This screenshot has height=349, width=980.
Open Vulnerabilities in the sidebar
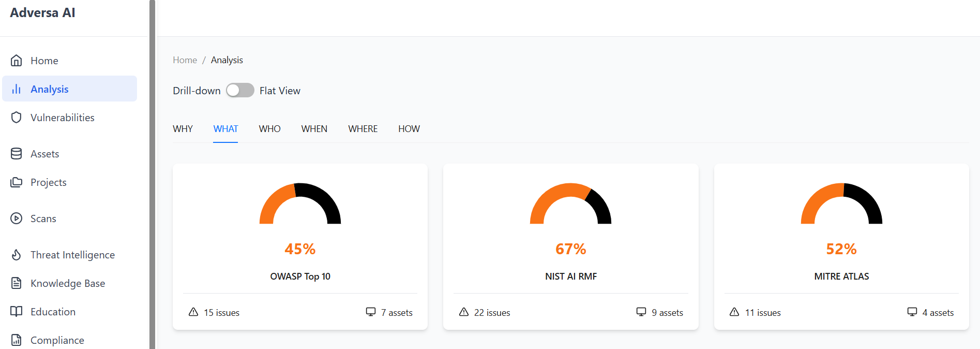pyautogui.click(x=70, y=118)
